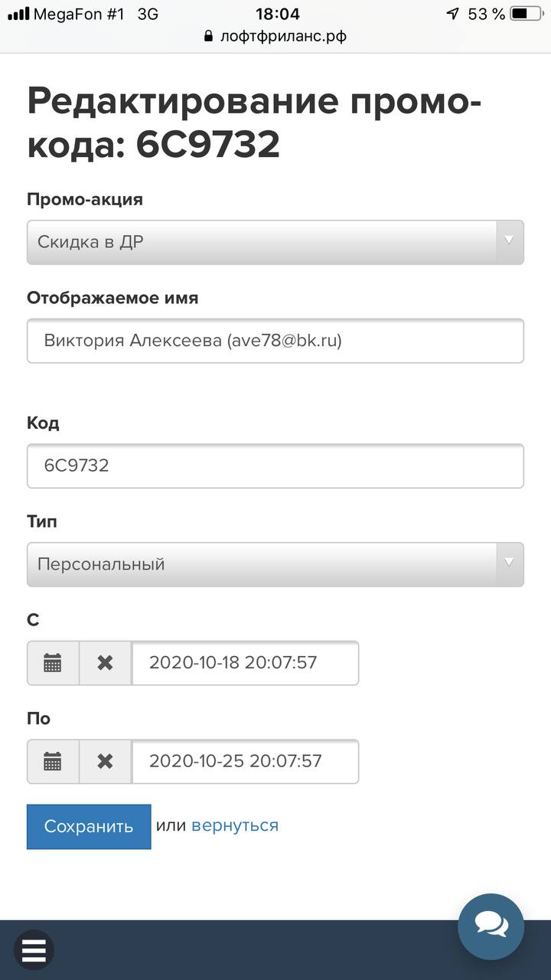This screenshot has width=551, height=980.
Task: Open the "Персональный" type select box
Action: pyautogui.click(x=275, y=565)
